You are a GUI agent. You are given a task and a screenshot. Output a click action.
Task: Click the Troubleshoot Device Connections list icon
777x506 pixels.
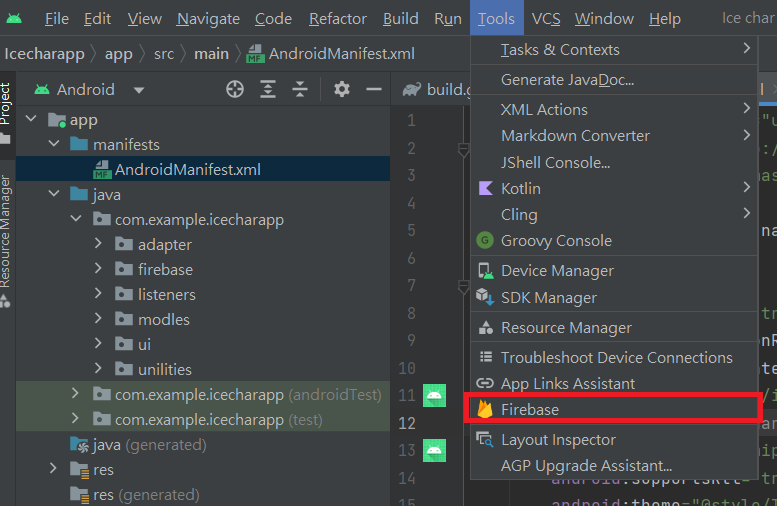pos(486,357)
